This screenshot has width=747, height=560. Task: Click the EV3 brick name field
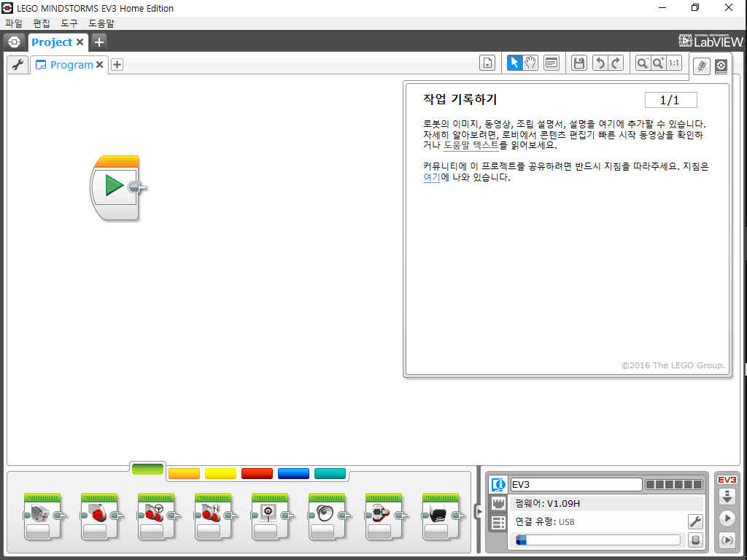pos(576,484)
